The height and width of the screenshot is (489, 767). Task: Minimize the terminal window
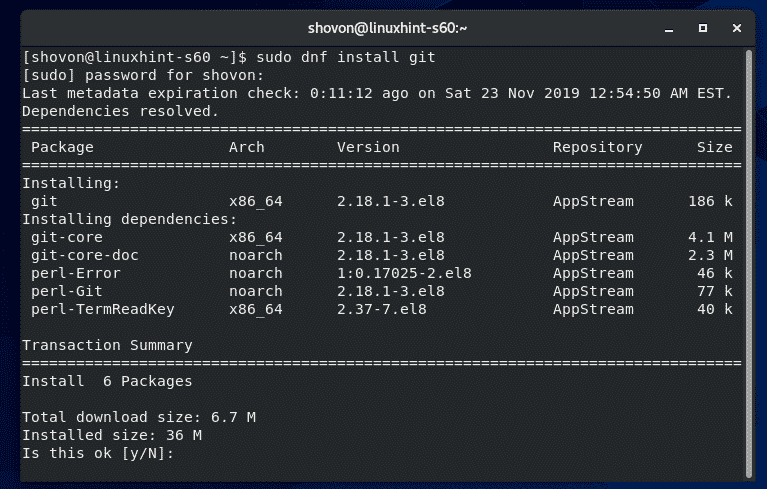671,26
